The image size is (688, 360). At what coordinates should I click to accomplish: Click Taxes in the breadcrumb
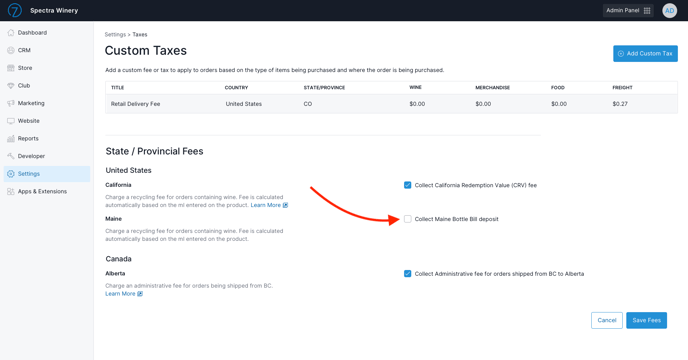pos(140,34)
